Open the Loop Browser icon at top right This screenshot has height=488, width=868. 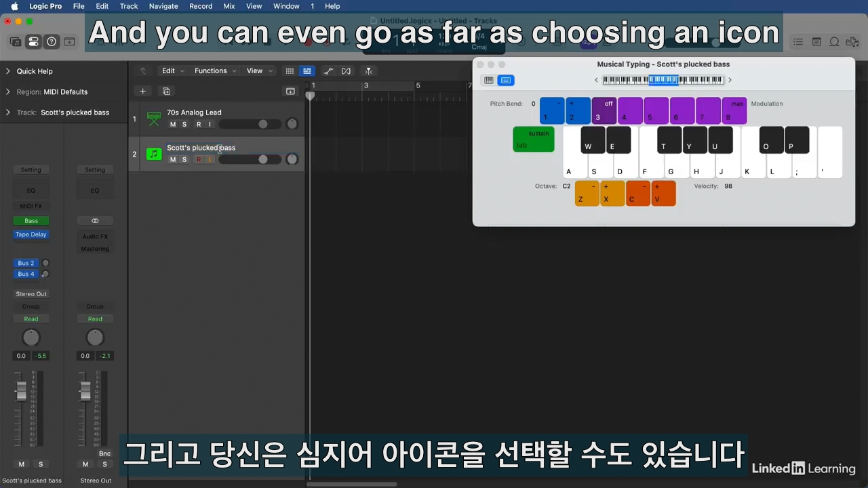834,42
